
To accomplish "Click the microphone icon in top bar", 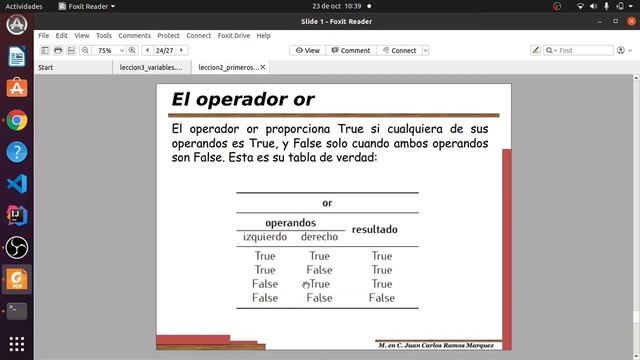I will tap(607, 6).
